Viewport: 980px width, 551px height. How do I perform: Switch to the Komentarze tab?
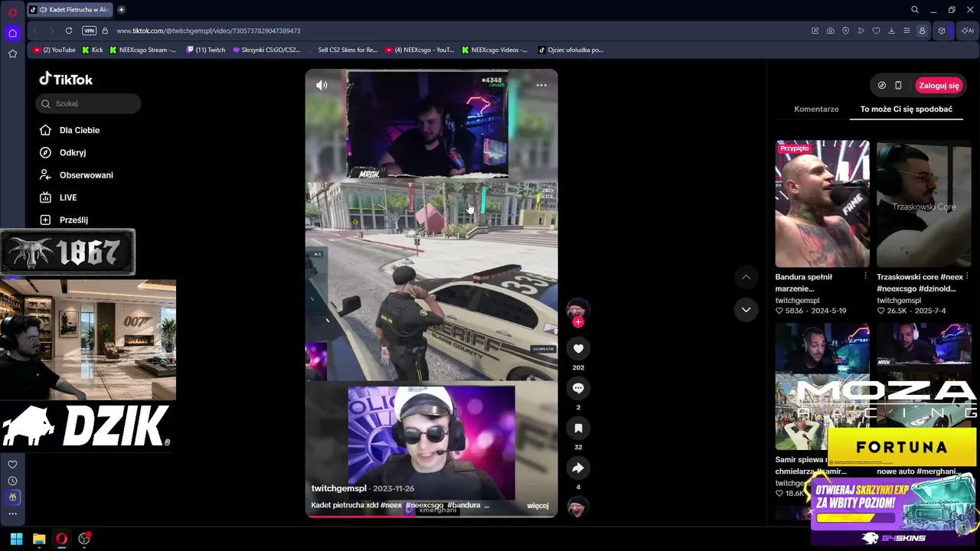pos(816,109)
